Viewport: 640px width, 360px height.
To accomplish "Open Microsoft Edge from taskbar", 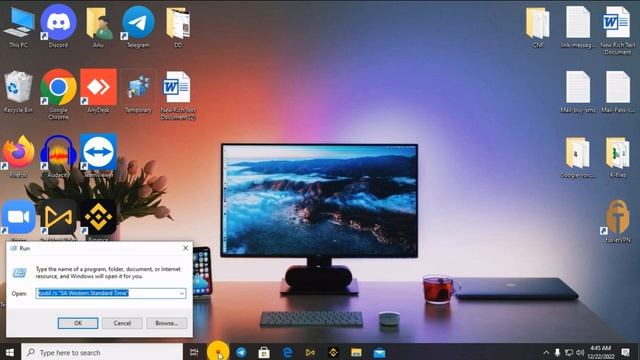I will 287,352.
